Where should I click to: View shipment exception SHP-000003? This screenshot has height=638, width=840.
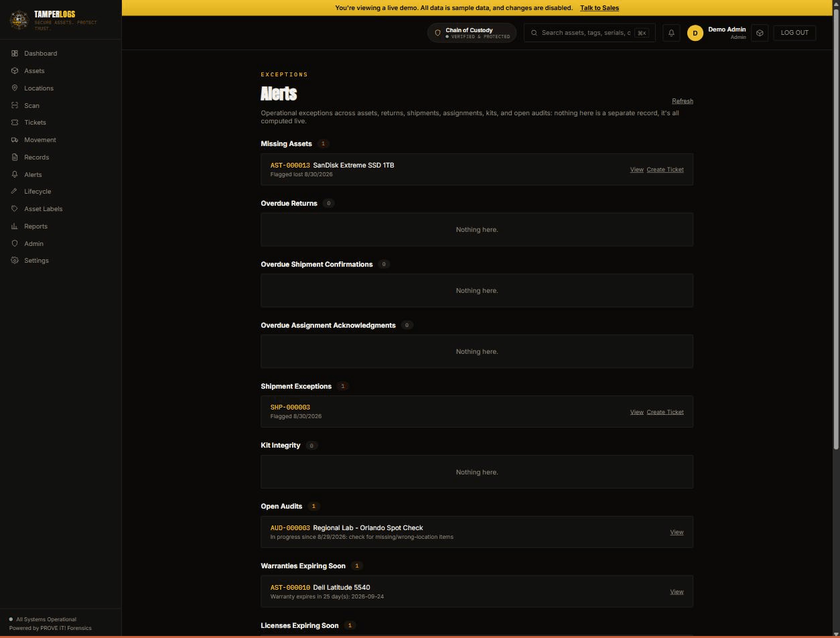(636, 412)
